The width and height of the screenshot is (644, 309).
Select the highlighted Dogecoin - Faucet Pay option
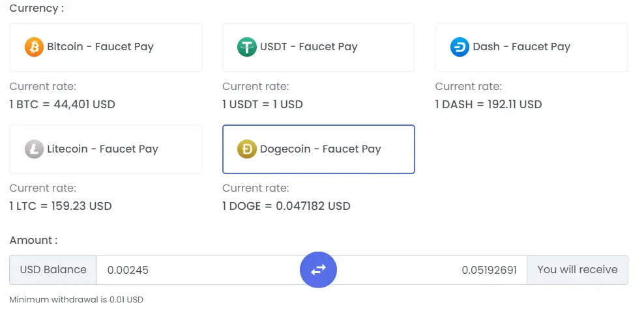pos(318,149)
